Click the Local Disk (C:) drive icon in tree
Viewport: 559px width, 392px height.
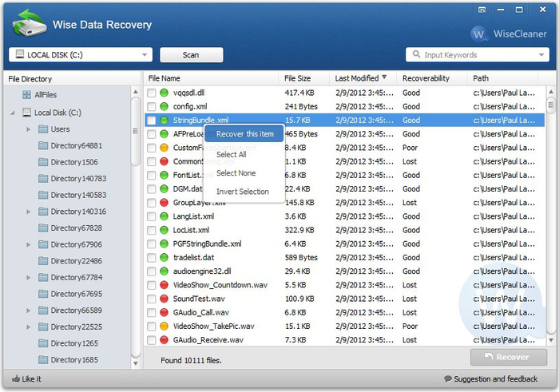(26, 113)
